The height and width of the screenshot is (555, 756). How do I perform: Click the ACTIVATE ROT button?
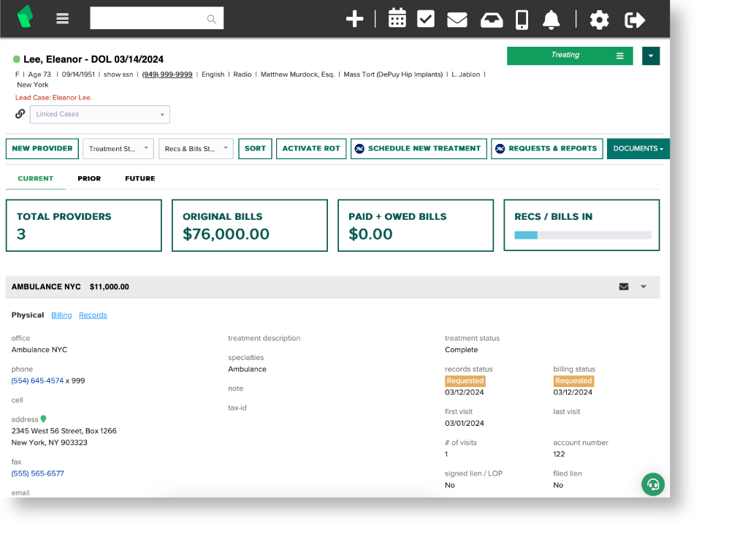311,148
